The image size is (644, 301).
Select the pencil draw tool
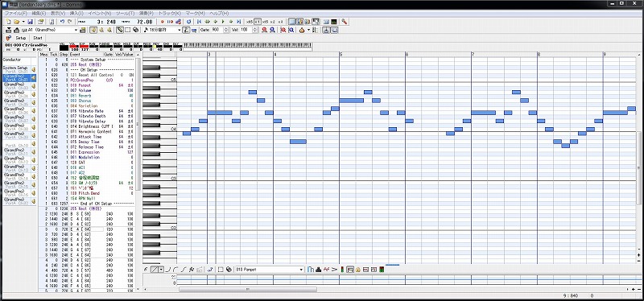(x=120, y=30)
